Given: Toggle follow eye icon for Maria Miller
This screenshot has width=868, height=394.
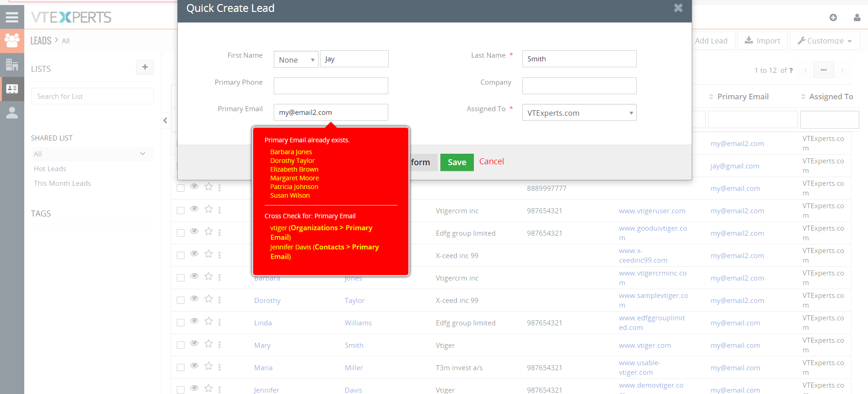Looking at the screenshot, I should click(x=194, y=366).
